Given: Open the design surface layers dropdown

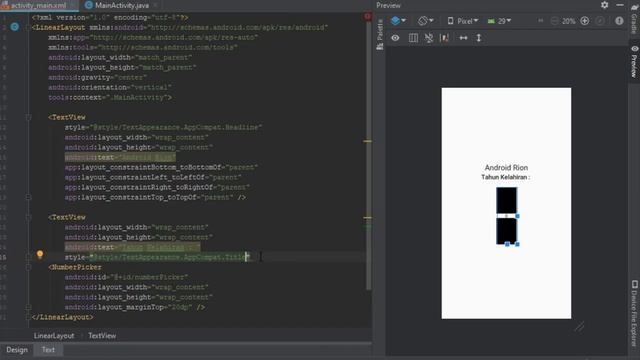Looking at the screenshot, I should 398,20.
